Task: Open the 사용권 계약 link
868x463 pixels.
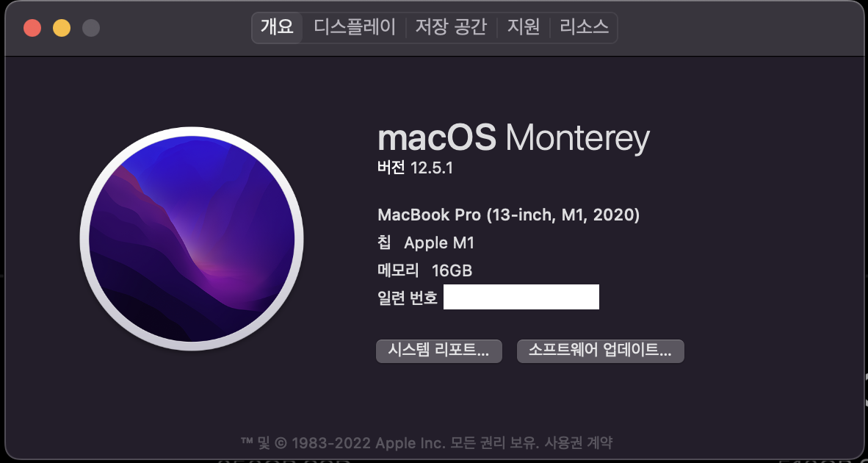Action: point(579,443)
